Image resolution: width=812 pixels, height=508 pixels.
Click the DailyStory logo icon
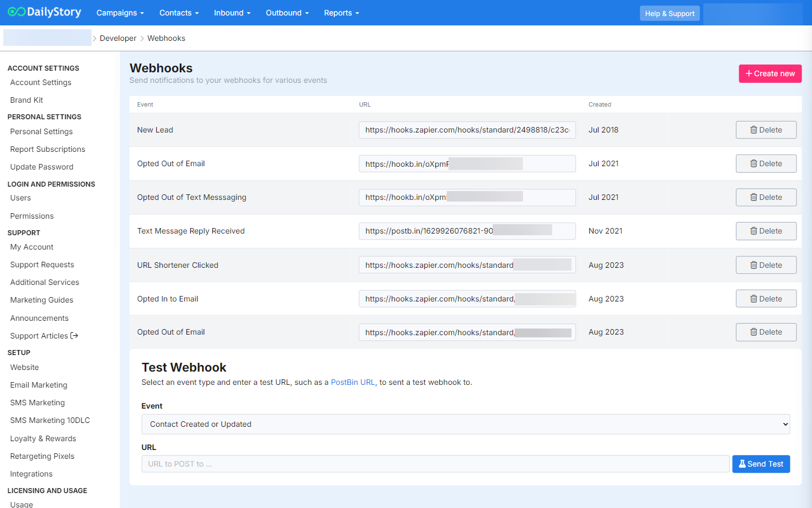(x=17, y=12)
